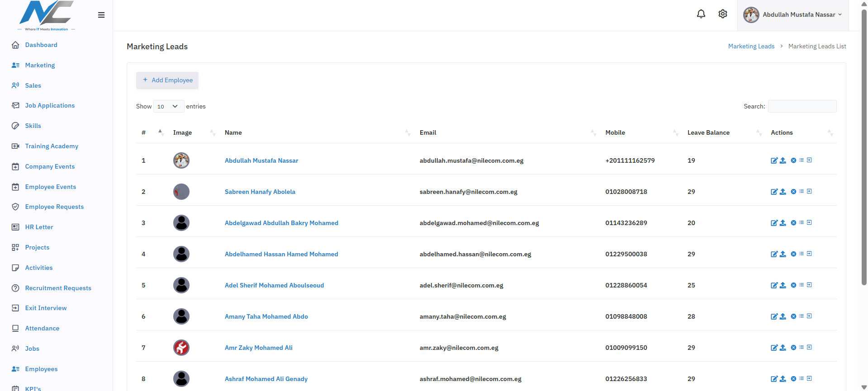Click upload icon for Sabreen Hanafy Abolela
Viewport: 868px width, 391px height.
pos(783,192)
